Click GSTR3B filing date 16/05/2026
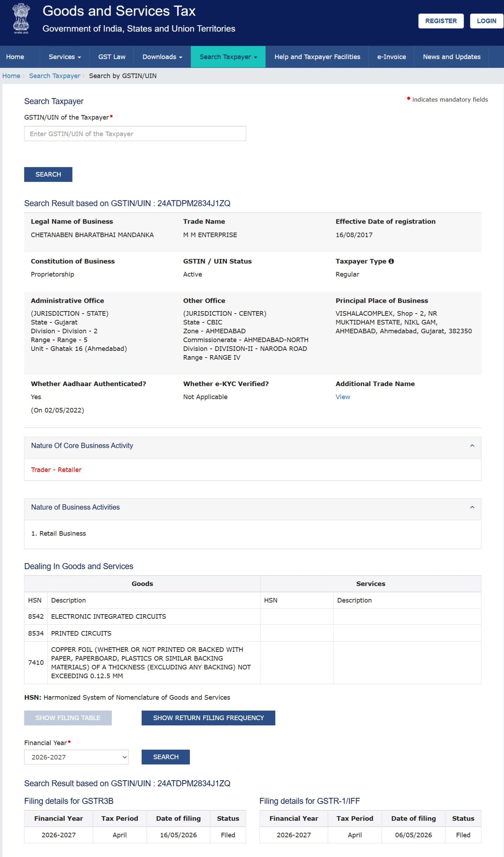504x857 pixels. pos(178,835)
